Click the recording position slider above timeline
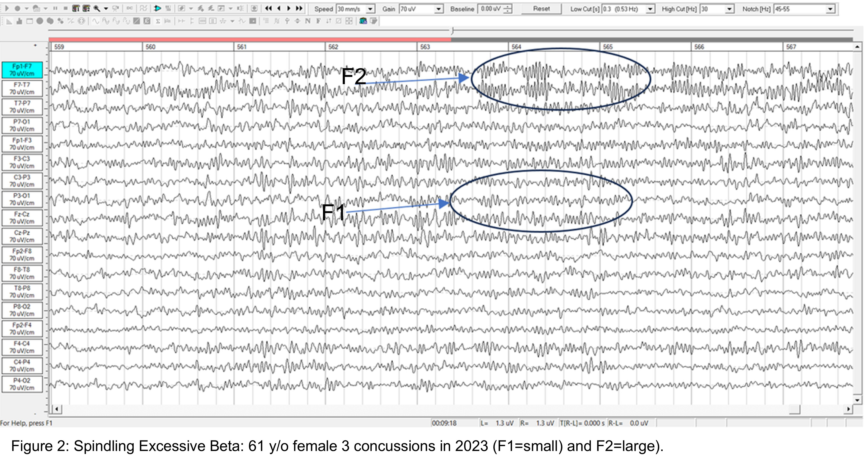868x458 pixels. 452,31
